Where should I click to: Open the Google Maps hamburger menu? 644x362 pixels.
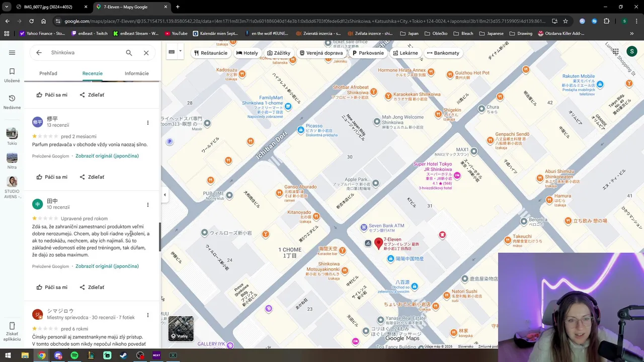pos(12,53)
